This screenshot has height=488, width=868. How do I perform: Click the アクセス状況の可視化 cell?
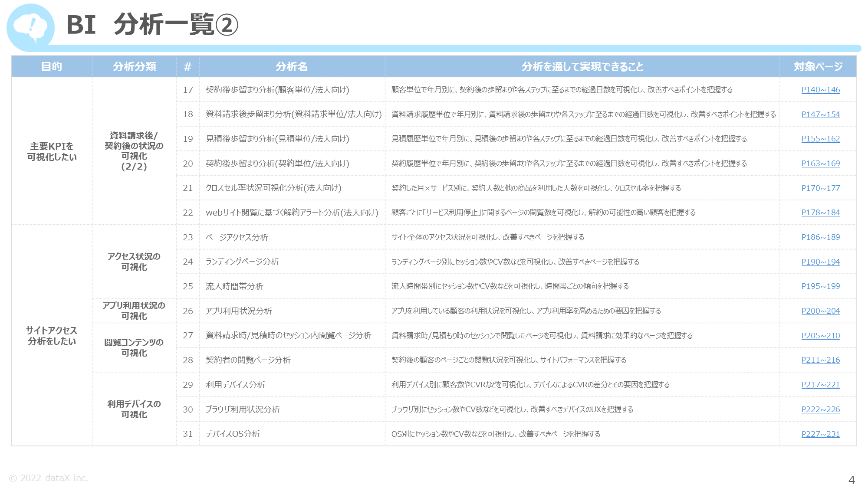click(x=134, y=262)
